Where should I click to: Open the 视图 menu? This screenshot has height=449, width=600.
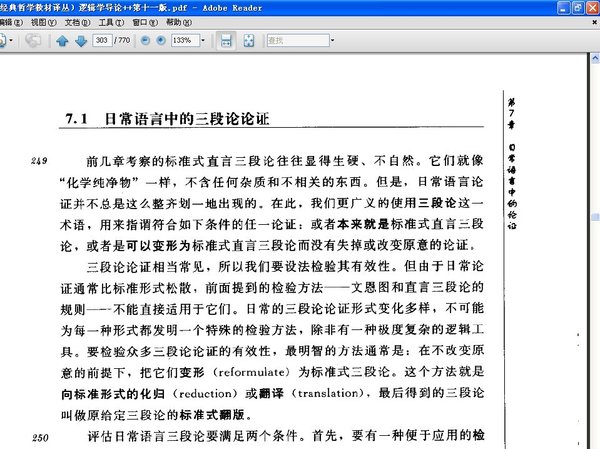point(44,23)
